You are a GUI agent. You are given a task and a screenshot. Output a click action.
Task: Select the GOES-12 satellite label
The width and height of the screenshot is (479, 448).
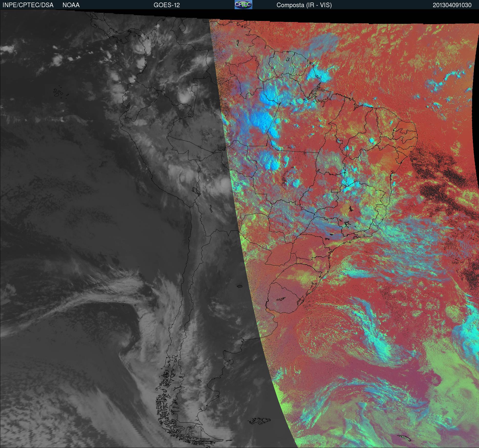pyautogui.click(x=166, y=5)
